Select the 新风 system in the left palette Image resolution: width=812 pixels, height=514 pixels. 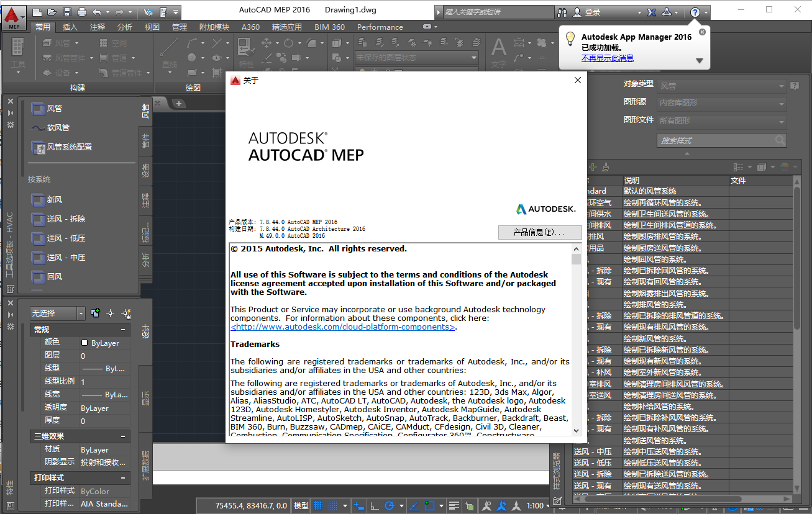coord(56,199)
